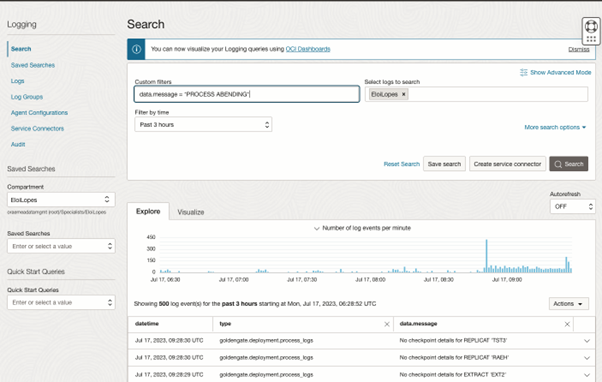Select the type cell in the RAEH row

(x=266, y=358)
